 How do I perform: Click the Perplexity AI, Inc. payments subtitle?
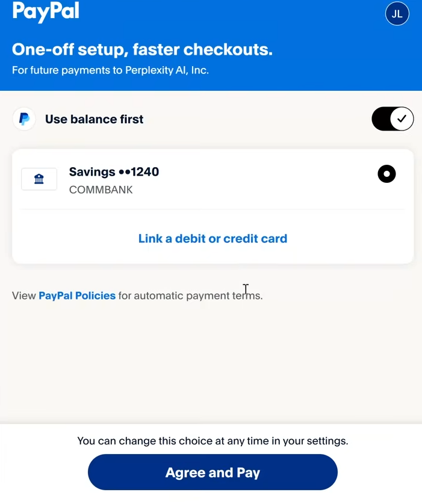(110, 70)
